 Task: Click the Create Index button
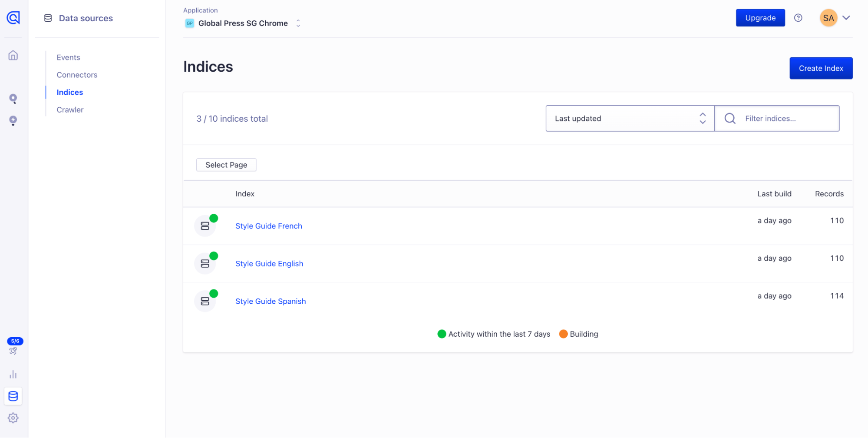(821, 68)
